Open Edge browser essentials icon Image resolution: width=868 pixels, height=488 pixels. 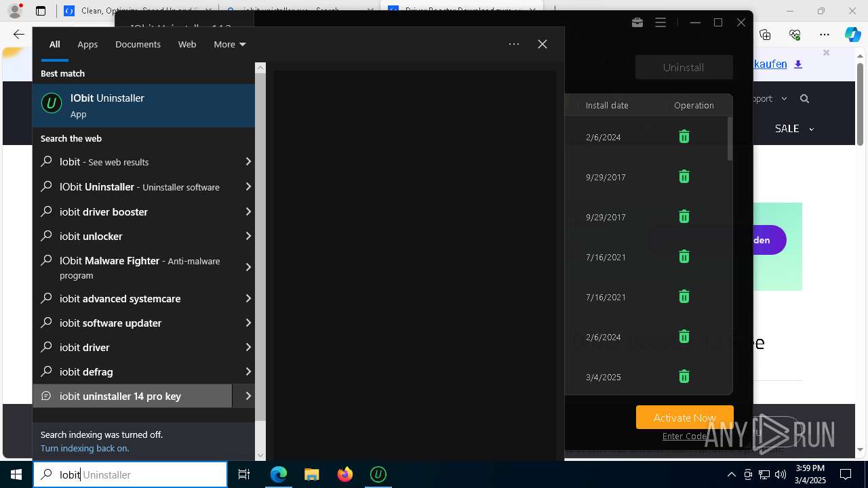click(x=795, y=35)
